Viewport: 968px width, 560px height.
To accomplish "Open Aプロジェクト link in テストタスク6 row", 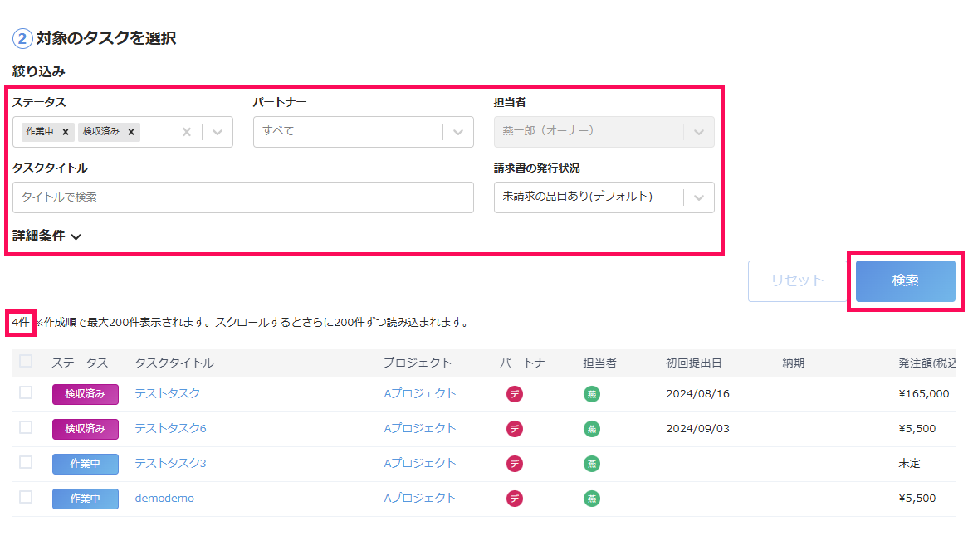I will pos(420,429).
